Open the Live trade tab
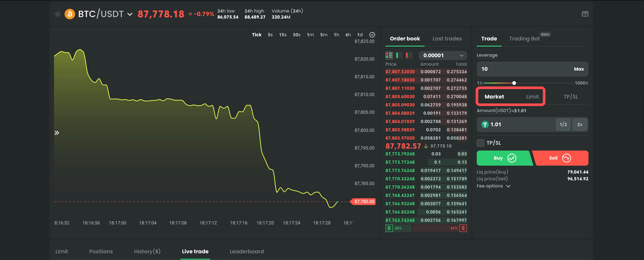This screenshot has height=260, width=644. click(x=195, y=251)
